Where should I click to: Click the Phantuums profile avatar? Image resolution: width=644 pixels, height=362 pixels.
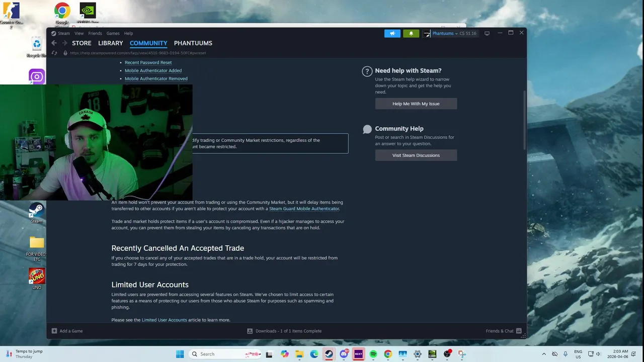pyautogui.click(x=427, y=33)
